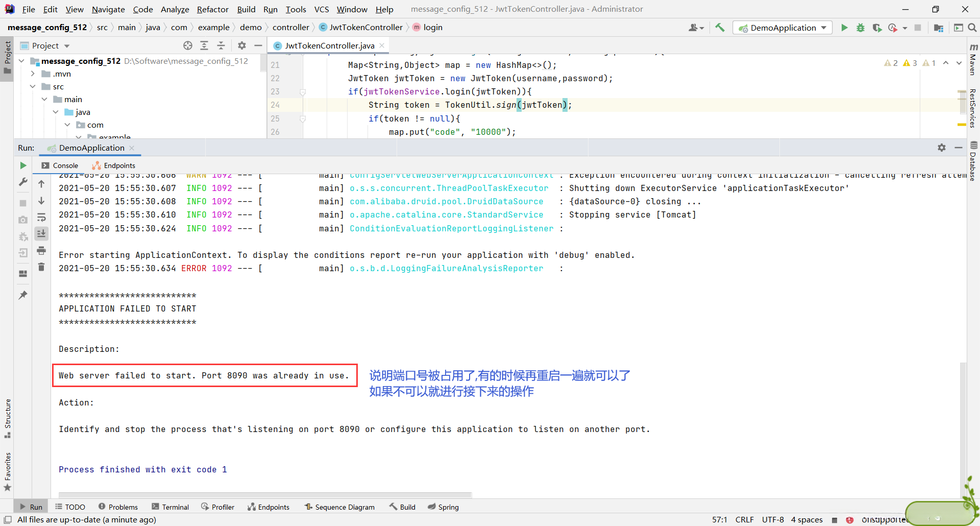
Task: Jump to previous highlighted error in editor
Action: (x=946, y=63)
